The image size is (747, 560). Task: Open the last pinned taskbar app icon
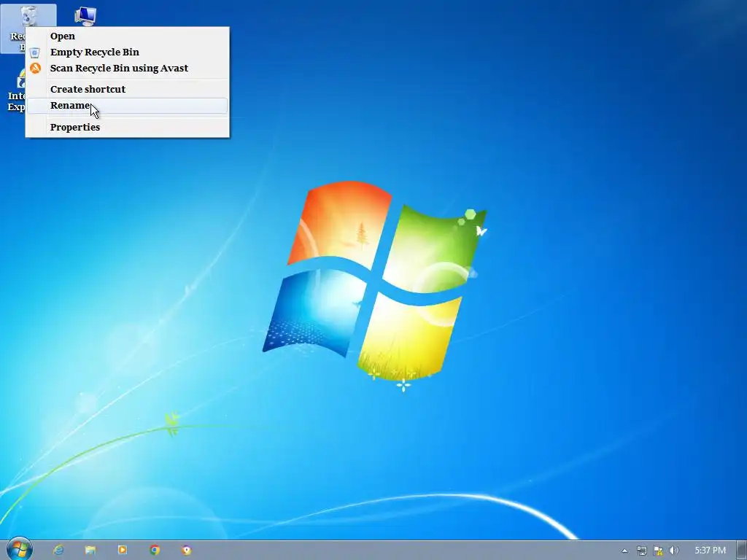(x=187, y=551)
